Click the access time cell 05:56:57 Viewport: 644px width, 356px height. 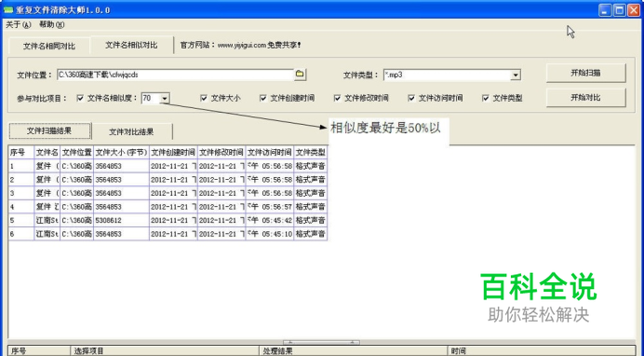pyautogui.click(x=270, y=207)
